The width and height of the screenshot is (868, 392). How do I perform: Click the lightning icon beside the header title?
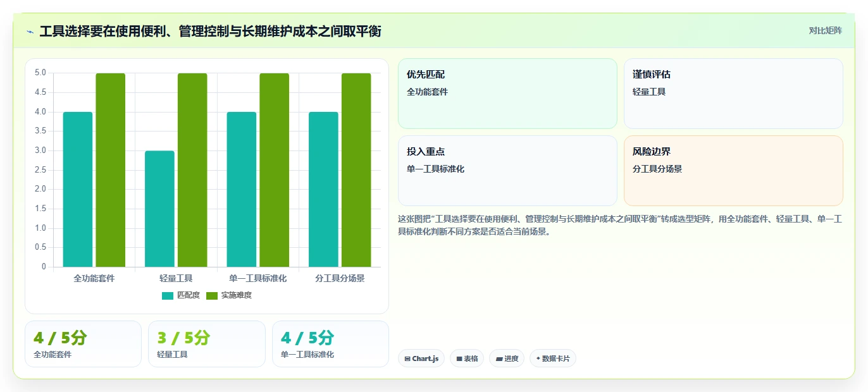click(30, 32)
